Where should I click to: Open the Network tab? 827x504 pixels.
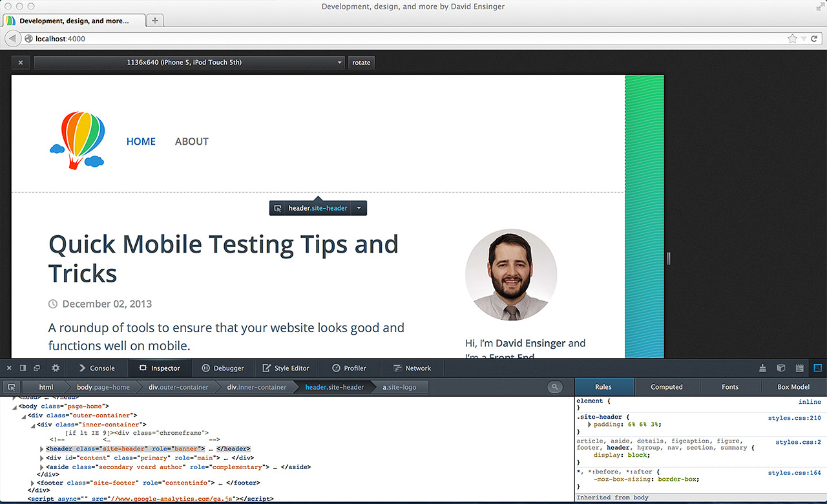(412, 368)
